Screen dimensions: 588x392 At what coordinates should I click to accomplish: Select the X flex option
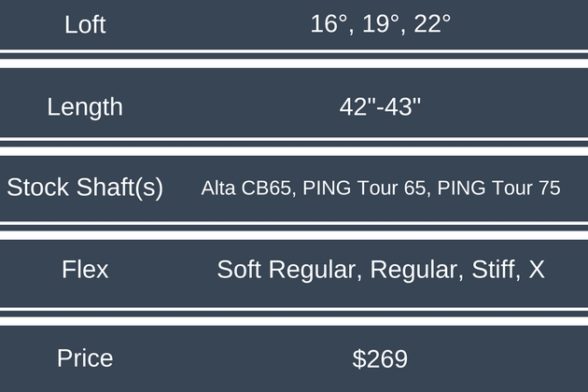536,270
